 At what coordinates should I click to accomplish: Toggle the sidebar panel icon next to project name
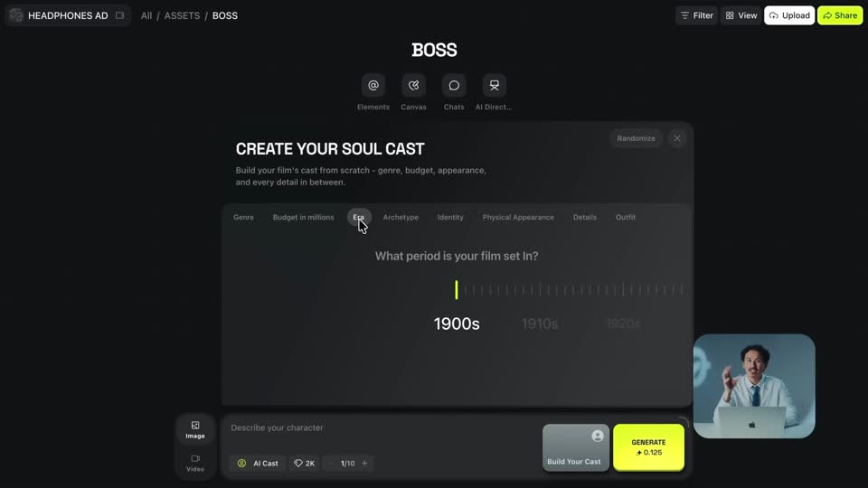tap(119, 15)
